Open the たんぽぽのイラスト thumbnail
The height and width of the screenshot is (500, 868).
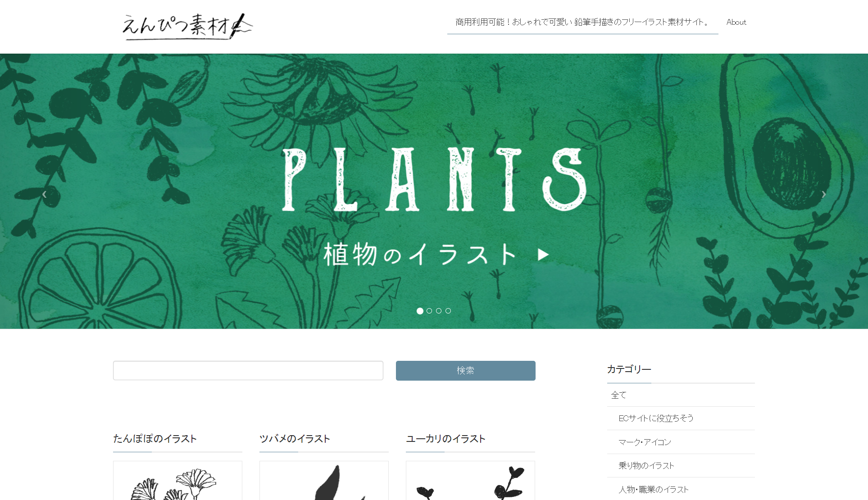click(x=177, y=481)
